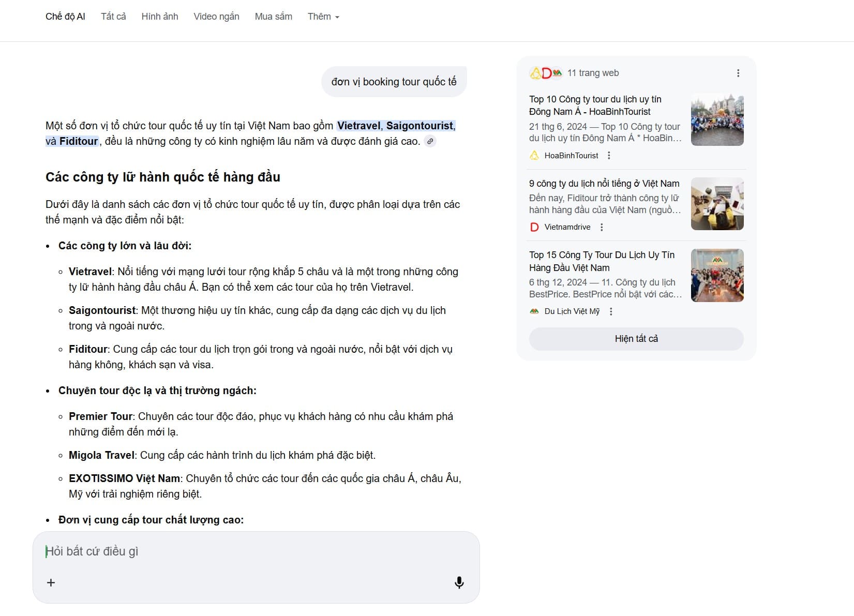The width and height of the screenshot is (854, 616).
Task: Click the microphone voice input icon
Action: click(459, 583)
